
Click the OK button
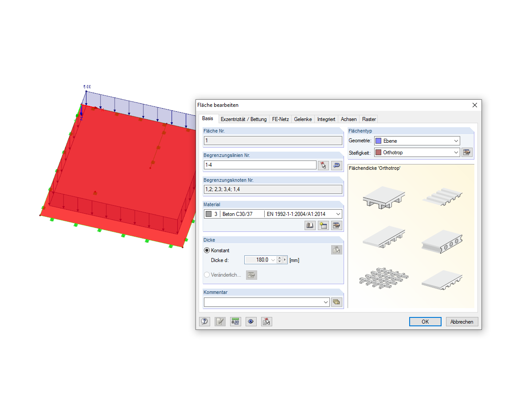(425, 322)
